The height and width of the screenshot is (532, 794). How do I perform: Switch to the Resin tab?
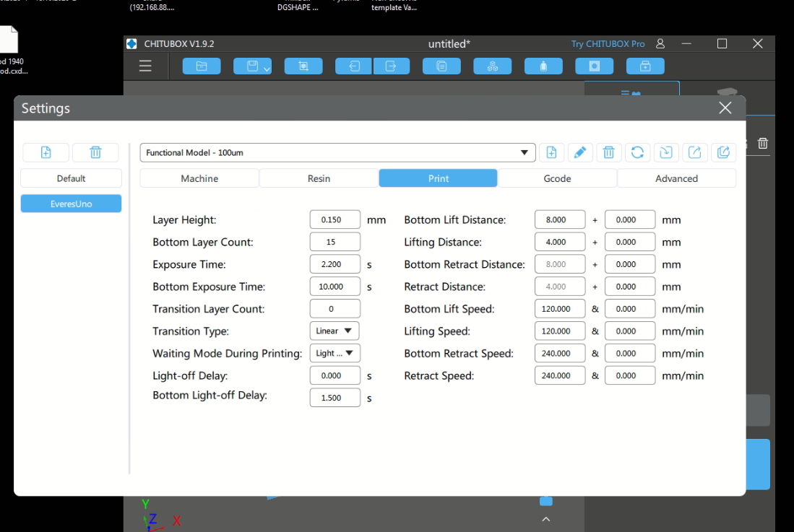pos(319,178)
